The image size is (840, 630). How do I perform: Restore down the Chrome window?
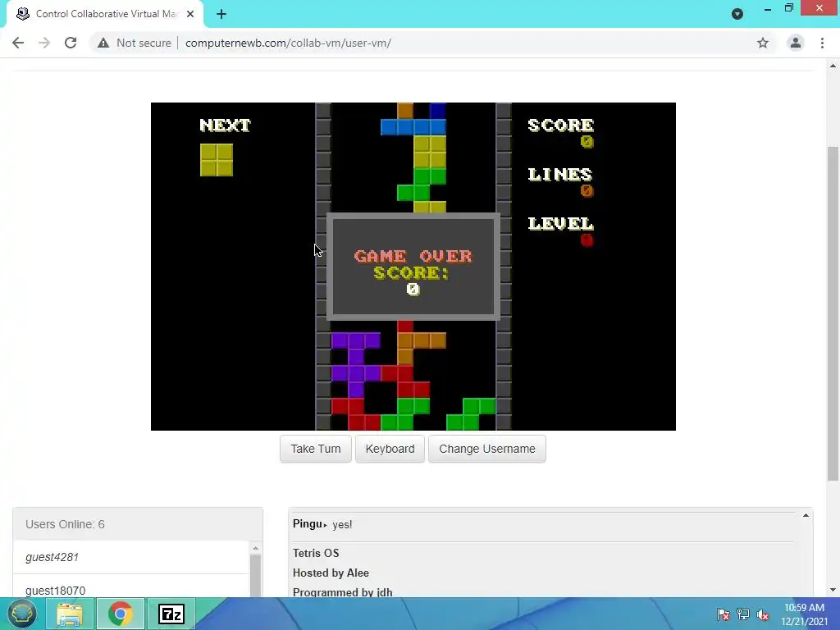(789, 8)
